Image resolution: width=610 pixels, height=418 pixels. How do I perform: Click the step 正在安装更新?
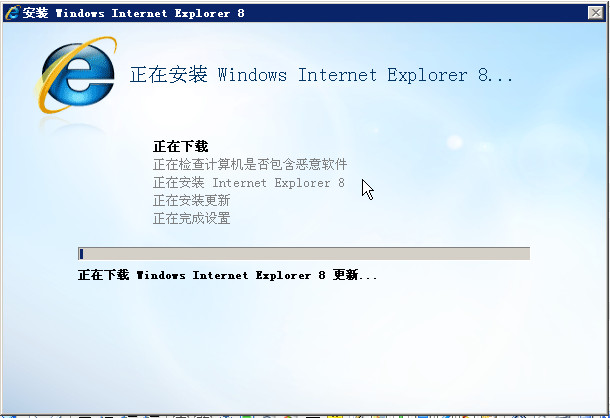click(x=191, y=200)
